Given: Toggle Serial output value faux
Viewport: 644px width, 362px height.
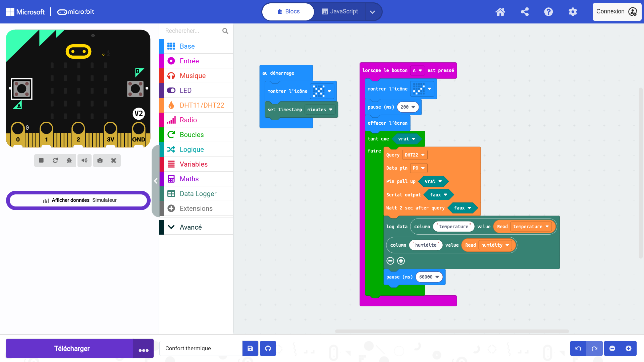Looking at the screenshot, I should click(x=438, y=195).
